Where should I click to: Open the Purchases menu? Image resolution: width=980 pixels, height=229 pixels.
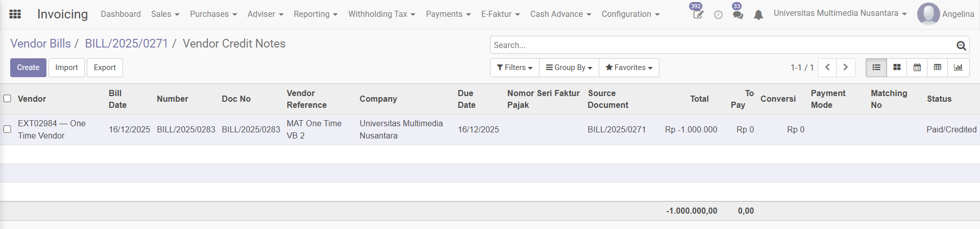(213, 14)
